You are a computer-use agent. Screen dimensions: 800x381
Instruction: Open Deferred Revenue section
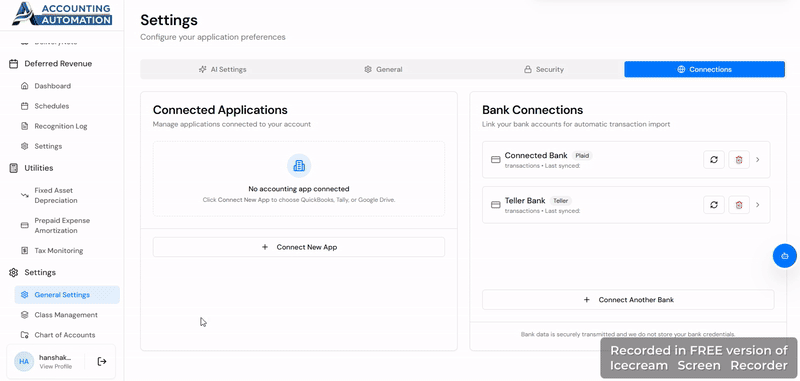pyautogui.click(x=58, y=64)
